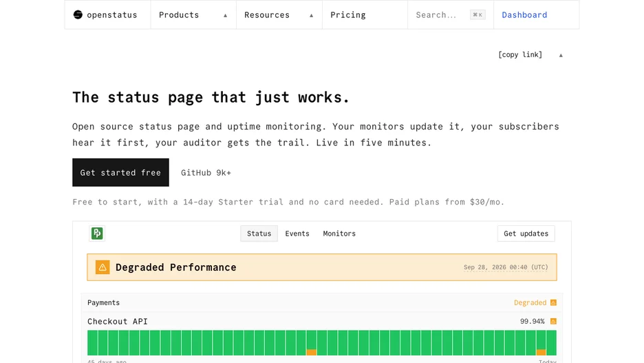
Task: Select the Status tab
Action: [x=259, y=234]
